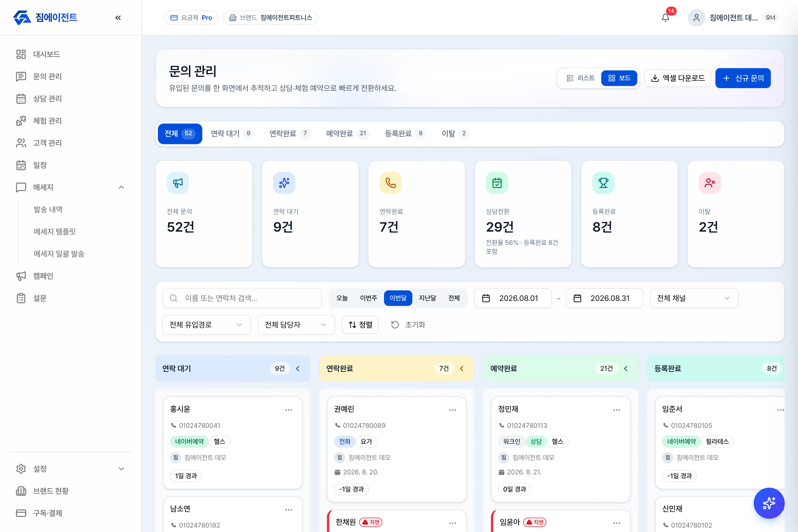The height and width of the screenshot is (532, 798).
Task: Click the 정렬 sort button
Action: [x=360, y=325]
